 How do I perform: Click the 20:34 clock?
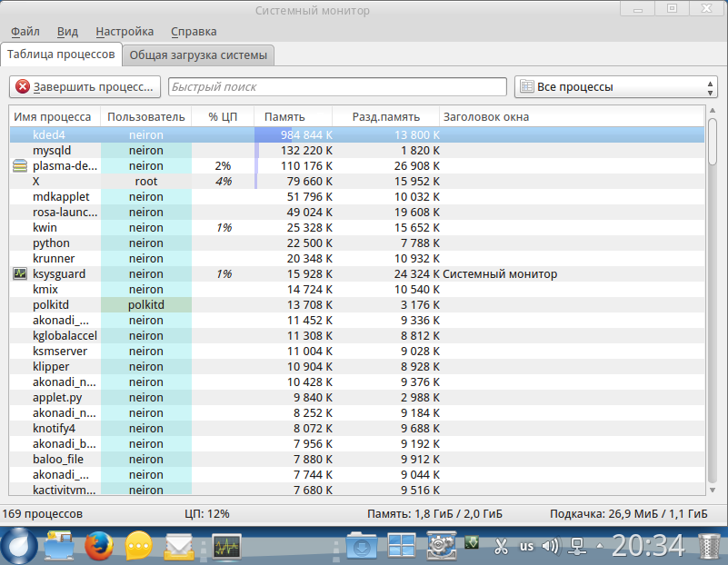648,546
